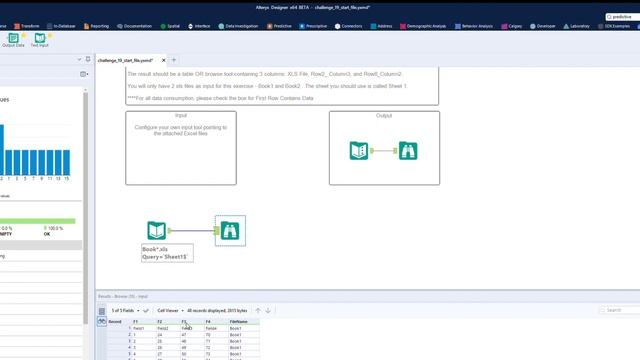Click the browse binoculars icon in results panel
The image size is (640, 360).
point(102,322)
